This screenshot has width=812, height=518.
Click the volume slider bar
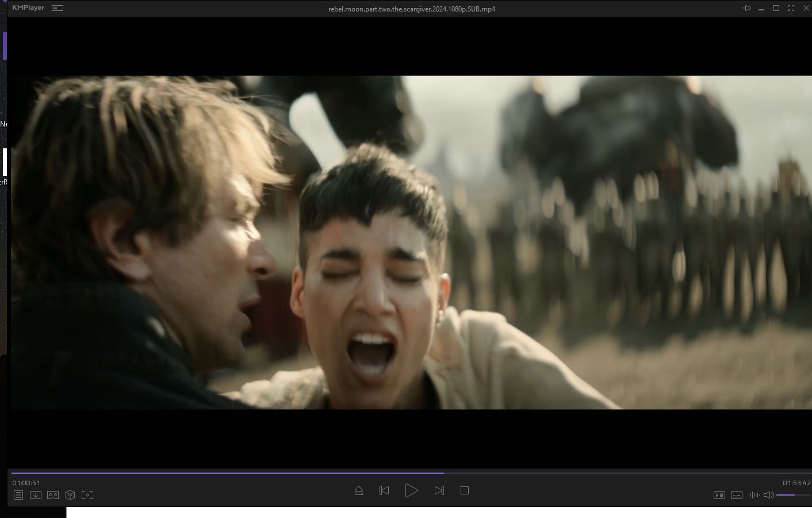coord(792,495)
